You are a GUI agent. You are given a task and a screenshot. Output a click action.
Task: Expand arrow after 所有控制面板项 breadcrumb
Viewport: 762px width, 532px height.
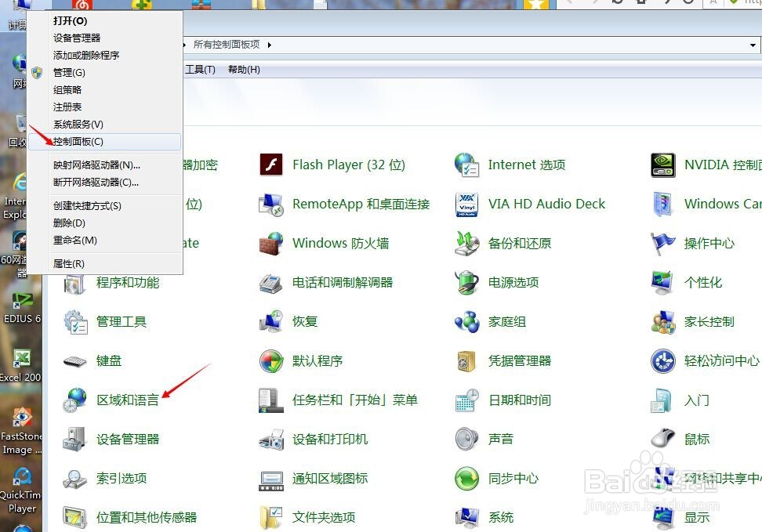[x=269, y=45]
